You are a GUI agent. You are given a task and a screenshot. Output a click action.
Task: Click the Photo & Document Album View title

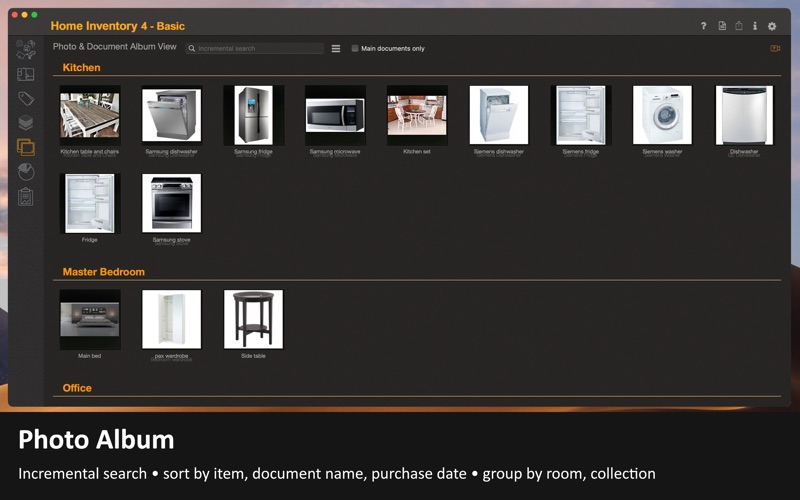(114, 46)
